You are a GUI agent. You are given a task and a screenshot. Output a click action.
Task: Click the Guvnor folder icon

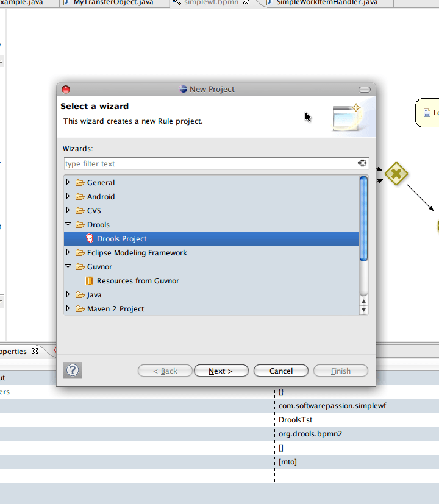pos(80,267)
